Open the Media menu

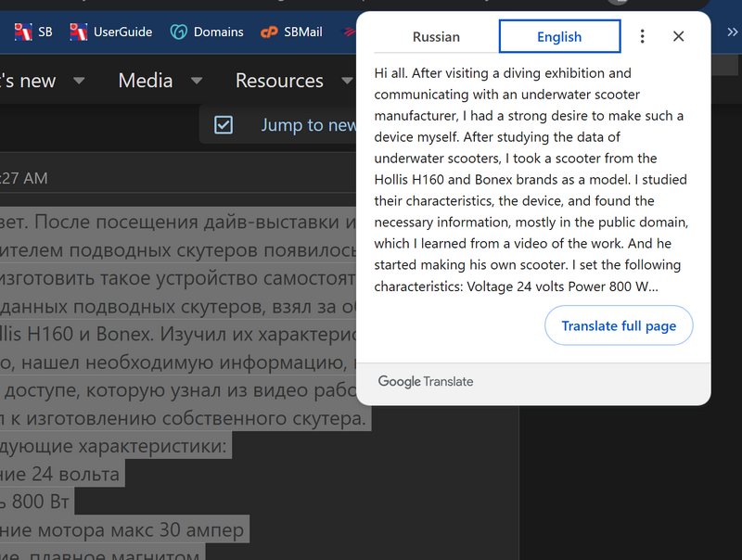point(146,81)
